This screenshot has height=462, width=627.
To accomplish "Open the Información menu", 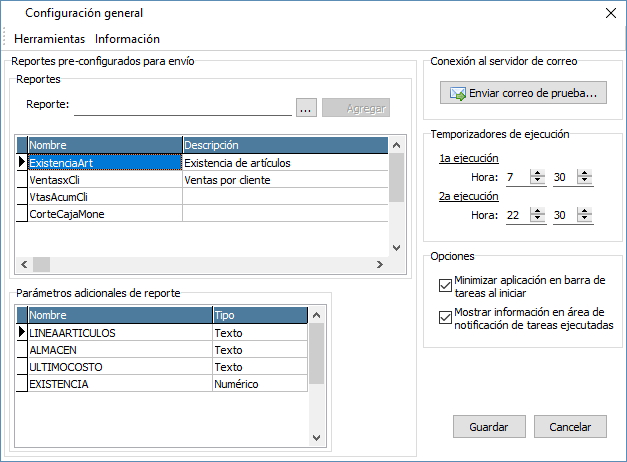I will [x=127, y=39].
